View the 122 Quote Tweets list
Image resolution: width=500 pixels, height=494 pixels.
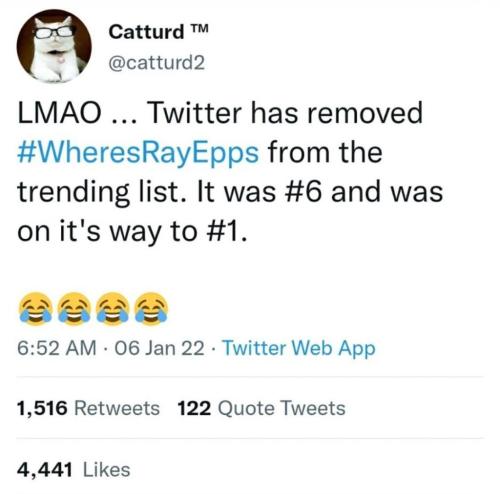261,408
